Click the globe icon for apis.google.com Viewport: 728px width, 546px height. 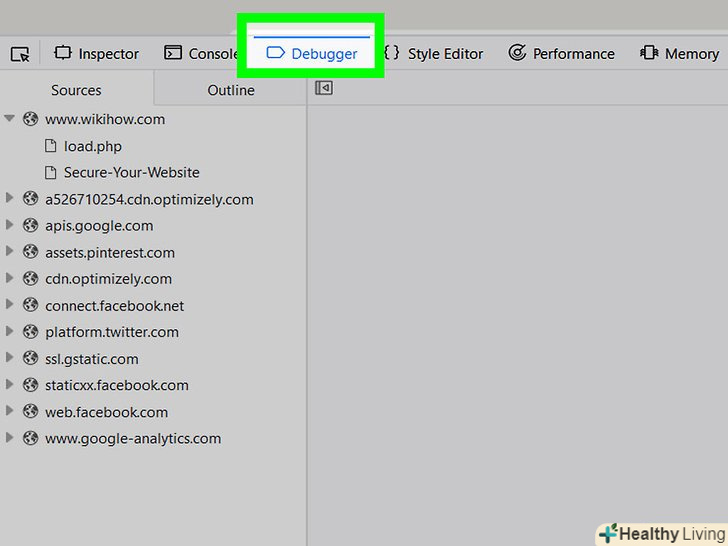(31, 225)
